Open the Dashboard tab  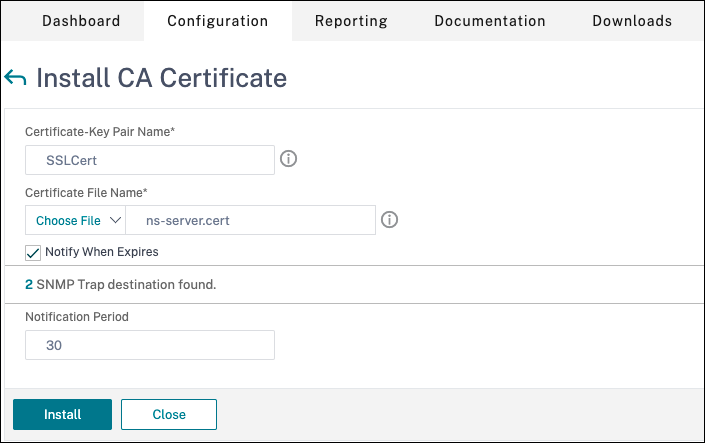tap(81, 21)
